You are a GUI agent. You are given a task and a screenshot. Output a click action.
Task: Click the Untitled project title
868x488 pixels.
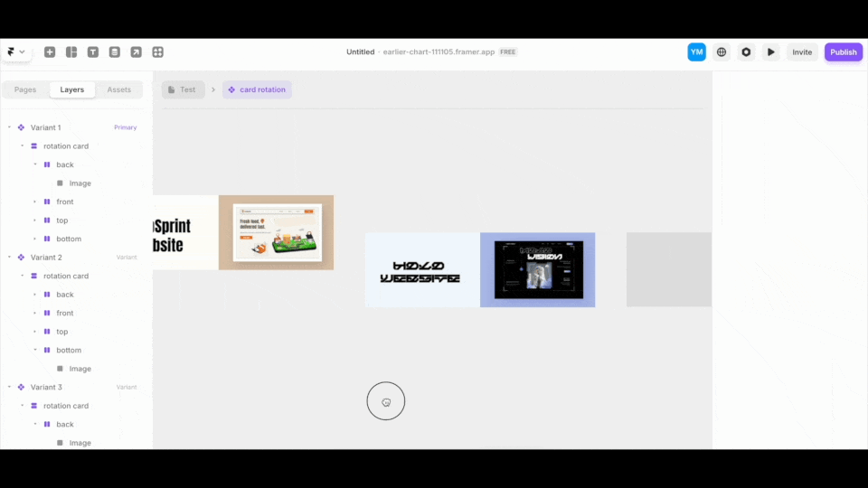pyautogui.click(x=361, y=52)
